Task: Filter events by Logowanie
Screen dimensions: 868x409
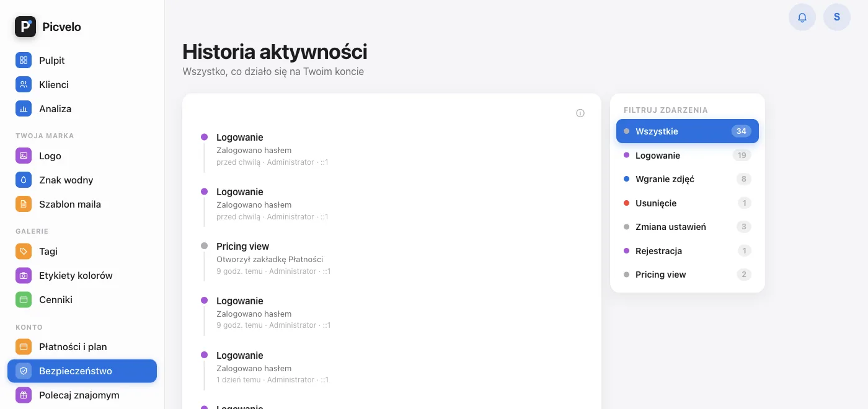Action: coord(688,156)
